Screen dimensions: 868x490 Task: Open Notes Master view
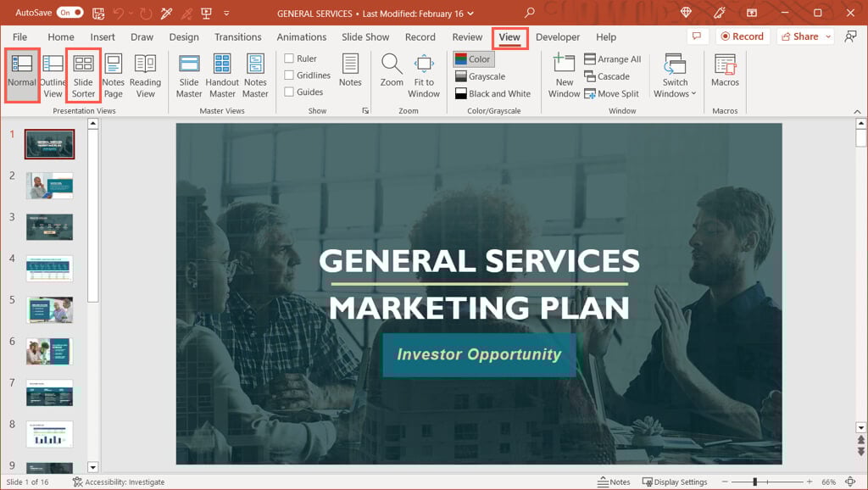255,76
